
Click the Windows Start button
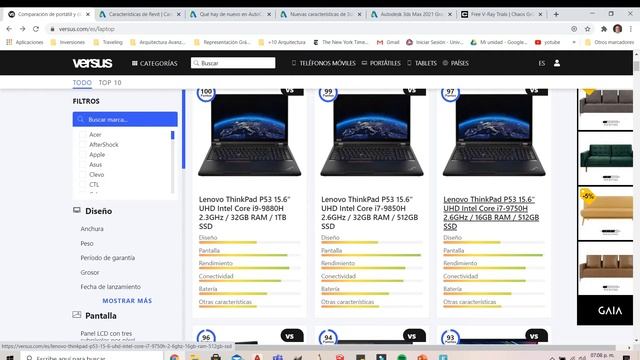click(9, 358)
